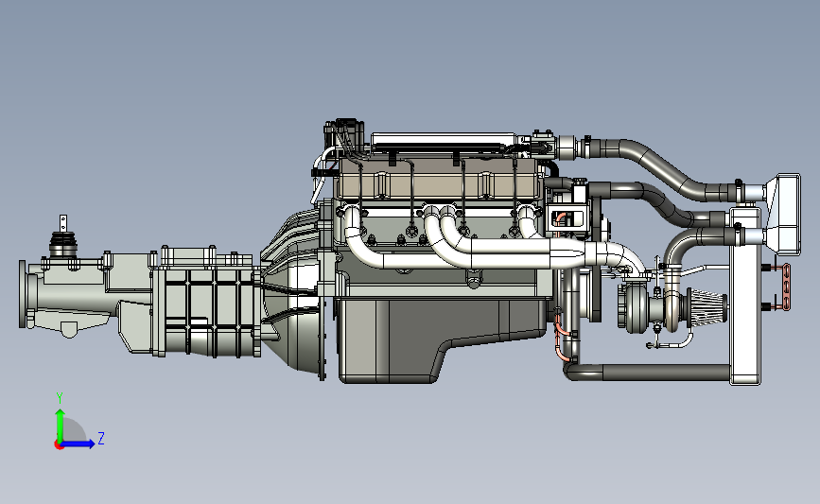Screen dimensions: 820x504
Task: Select the copper bracket at far right
Action: pyautogui.click(x=786, y=287)
